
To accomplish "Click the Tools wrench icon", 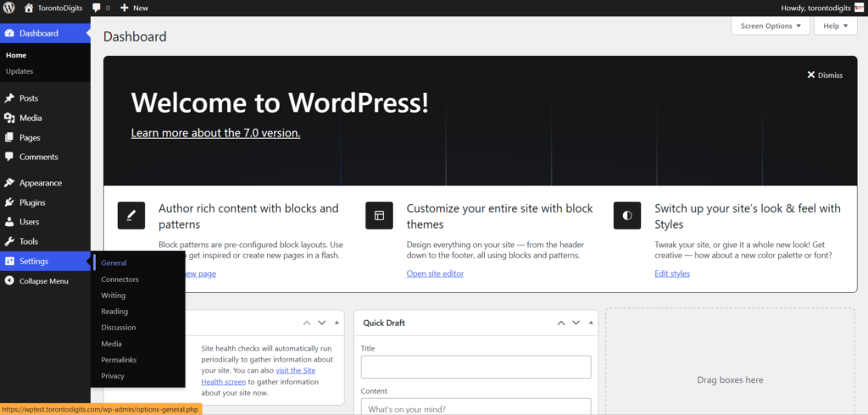I will pos(9,241).
